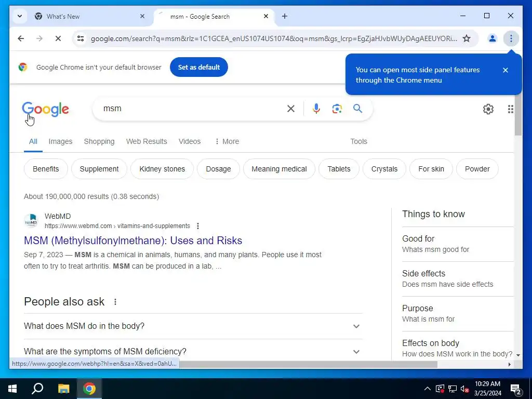This screenshot has width=532, height=399.
Task: Open a new Chrome tab
Action: coord(284,16)
